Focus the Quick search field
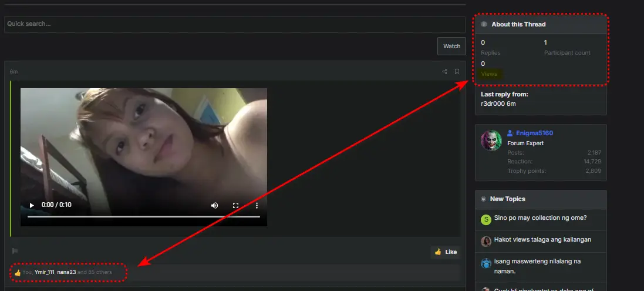This screenshot has height=291, width=644. (235, 24)
